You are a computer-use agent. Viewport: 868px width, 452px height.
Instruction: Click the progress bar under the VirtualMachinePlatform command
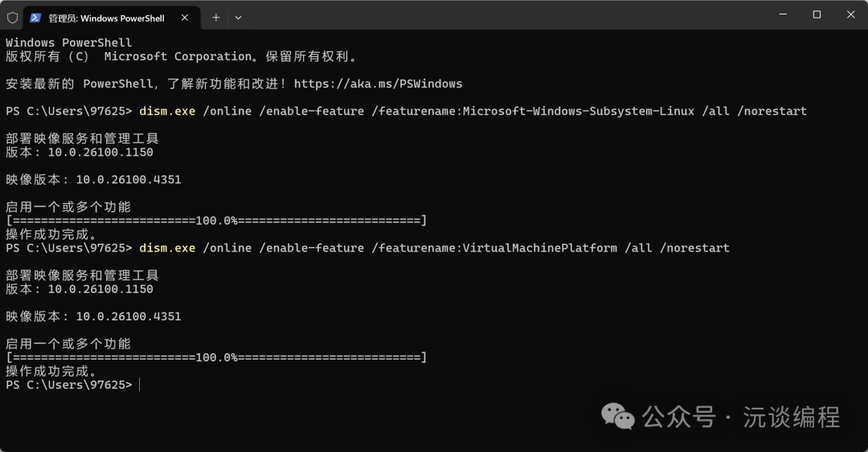(x=216, y=357)
